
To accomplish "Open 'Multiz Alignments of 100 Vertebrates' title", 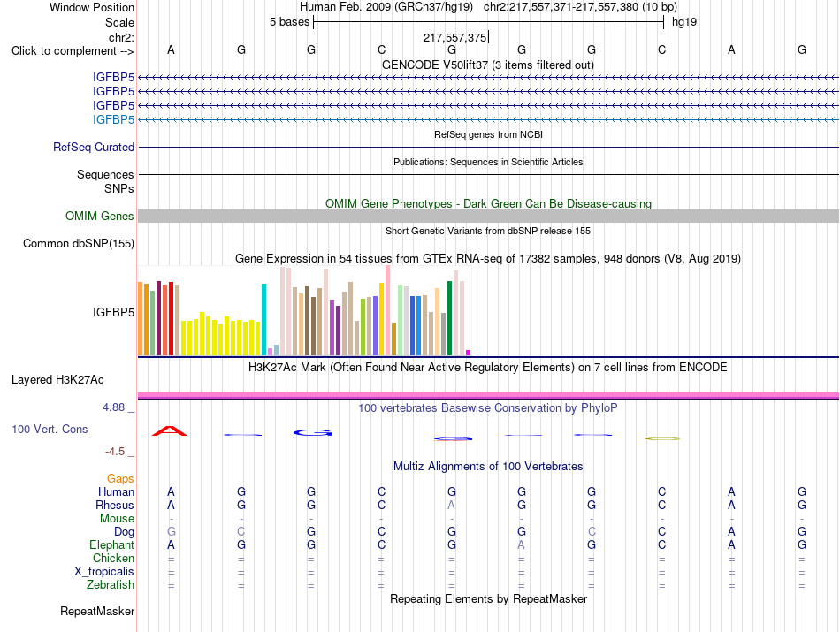I will point(488,467).
